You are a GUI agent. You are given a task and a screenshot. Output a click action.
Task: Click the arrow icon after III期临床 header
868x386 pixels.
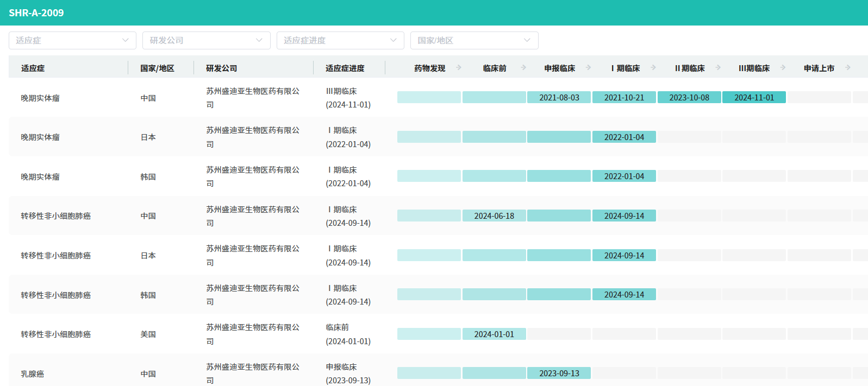pyautogui.click(x=783, y=68)
